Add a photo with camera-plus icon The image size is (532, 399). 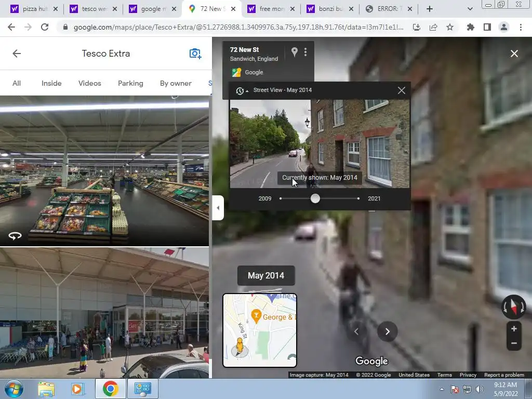pyautogui.click(x=195, y=54)
